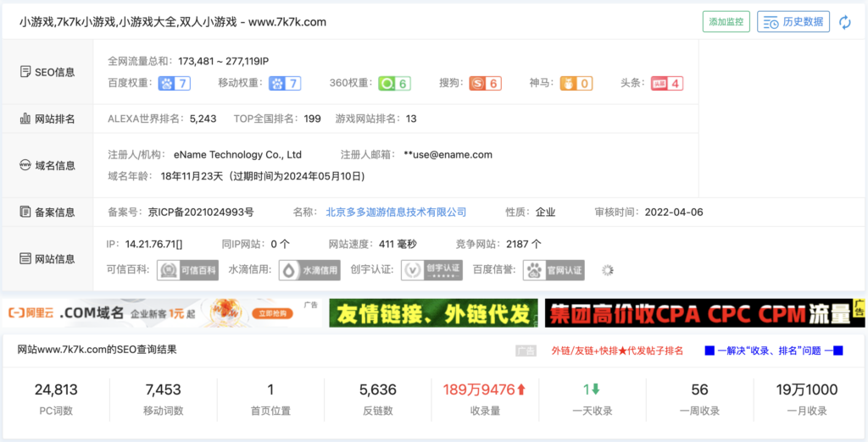Click the 可信百科 certification badge
Screen dimensions: 868x442
(187, 270)
